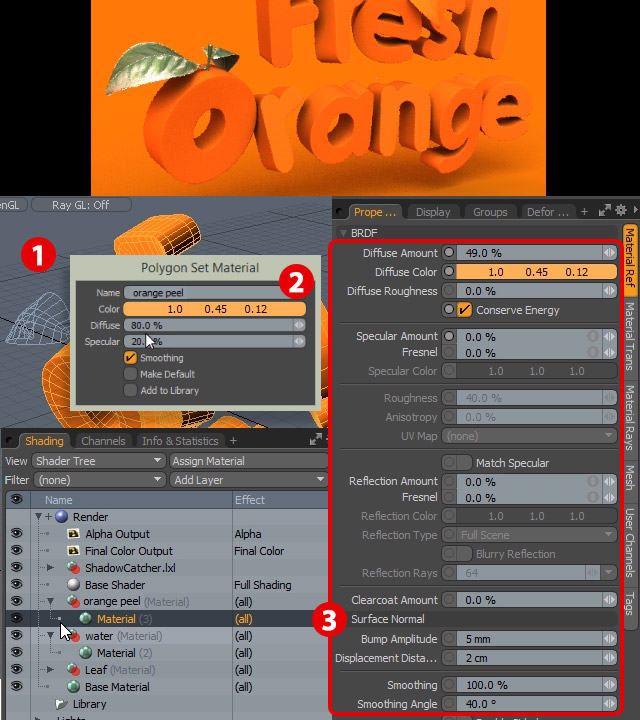This screenshot has height=720, width=640.
Task: Expand the ShadowCatcher.lxl item
Action: pos(51,568)
